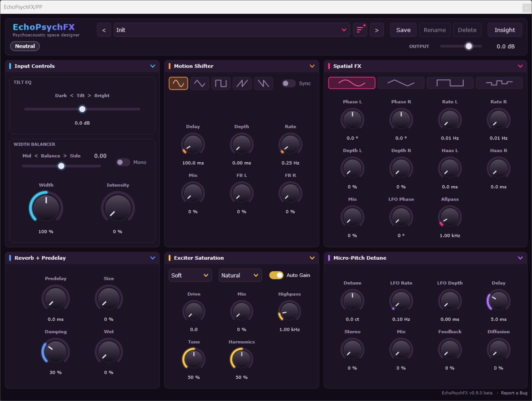Choose random step LFO shape in Spatial FX
Image resolution: width=532 pixels, height=401 pixels.
click(499, 83)
